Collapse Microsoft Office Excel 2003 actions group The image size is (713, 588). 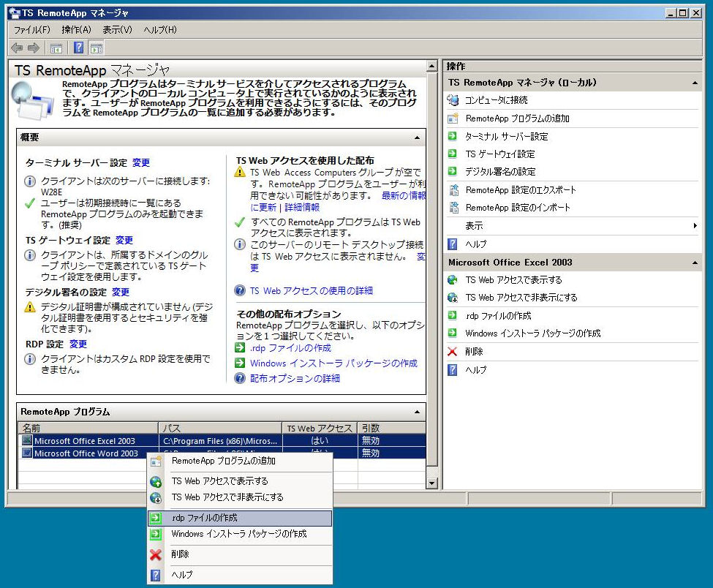(x=695, y=263)
